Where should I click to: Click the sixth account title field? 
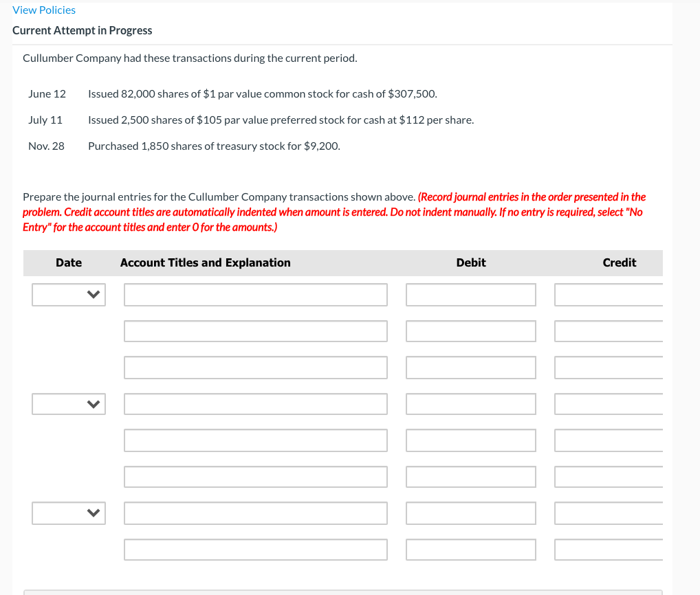click(255, 476)
